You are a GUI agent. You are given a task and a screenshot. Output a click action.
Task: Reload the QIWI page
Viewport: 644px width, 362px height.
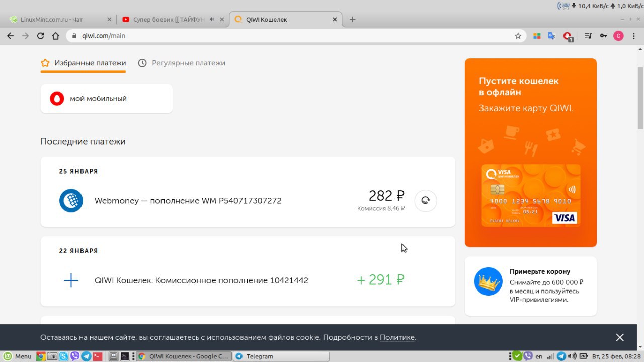tap(41, 36)
